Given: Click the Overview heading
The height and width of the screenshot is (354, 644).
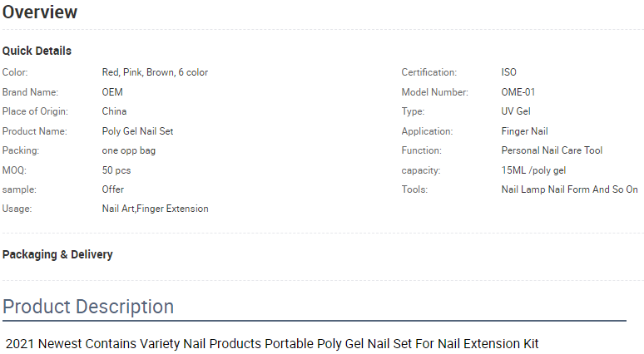Looking at the screenshot, I should click(40, 12).
